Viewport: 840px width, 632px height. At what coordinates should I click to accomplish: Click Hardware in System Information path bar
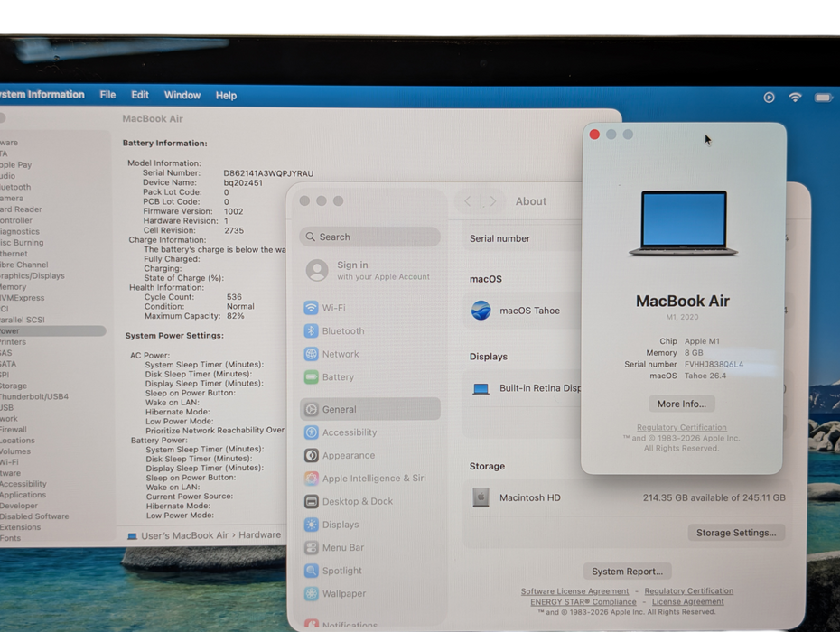click(x=260, y=535)
